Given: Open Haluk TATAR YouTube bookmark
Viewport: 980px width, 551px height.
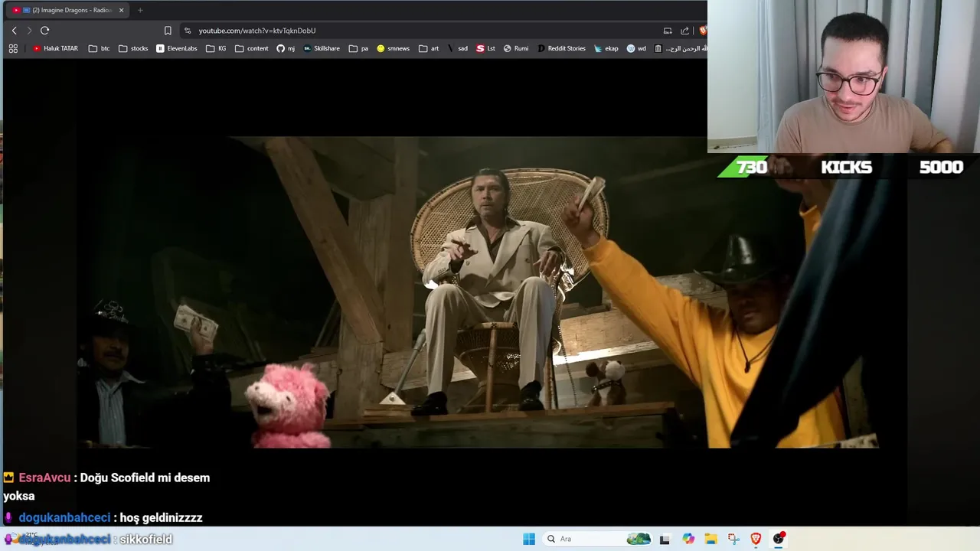Looking at the screenshot, I should (55, 48).
